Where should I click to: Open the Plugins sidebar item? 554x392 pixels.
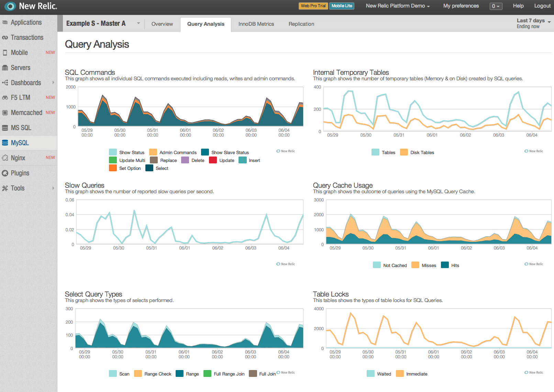coord(29,173)
